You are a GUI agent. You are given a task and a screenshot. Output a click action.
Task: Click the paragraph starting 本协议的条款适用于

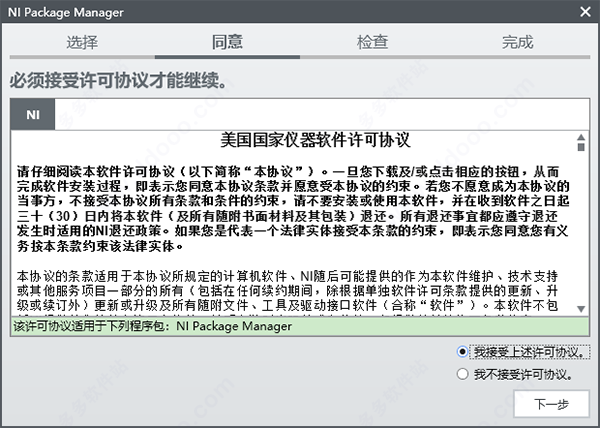pos(287,291)
